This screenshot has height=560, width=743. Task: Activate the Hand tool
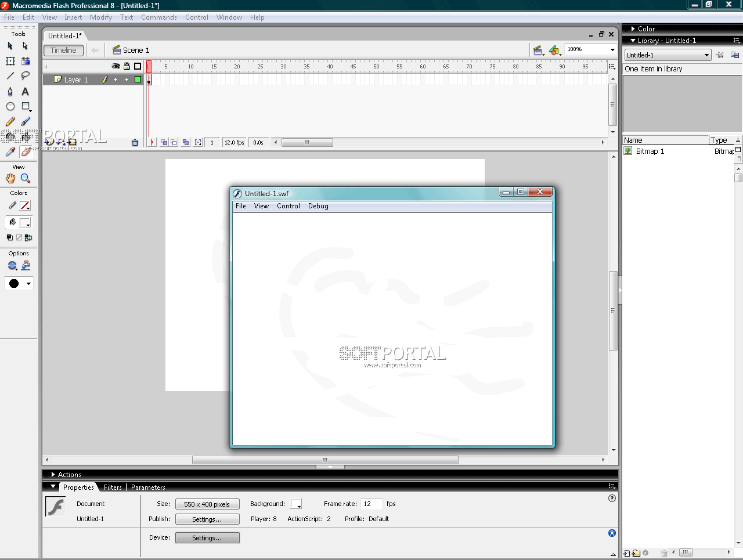point(10,179)
